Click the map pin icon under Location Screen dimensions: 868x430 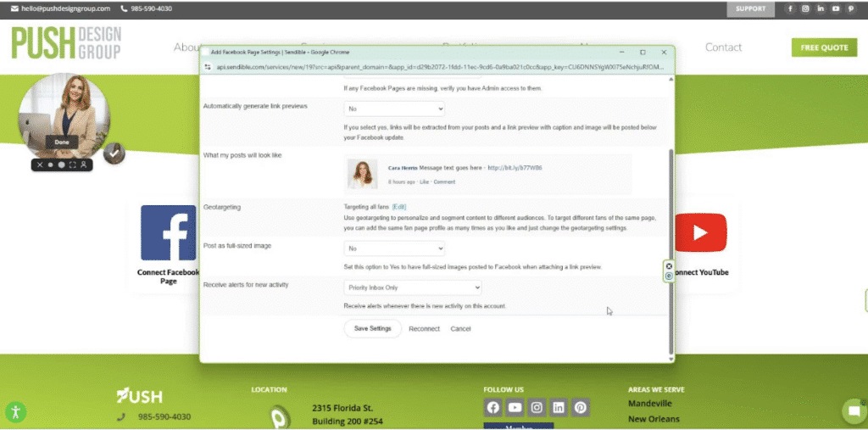point(280,416)
